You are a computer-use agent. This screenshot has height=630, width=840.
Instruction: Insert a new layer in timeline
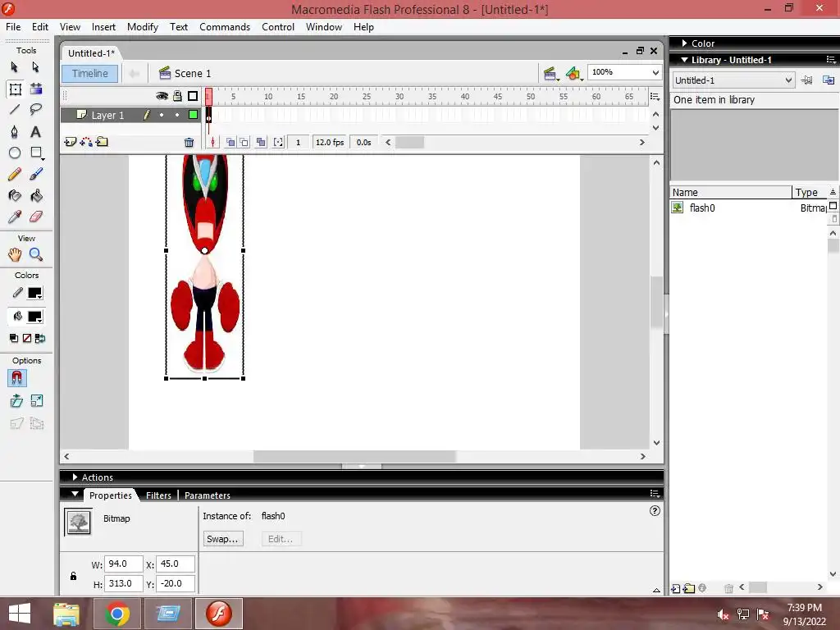(71, 142)
